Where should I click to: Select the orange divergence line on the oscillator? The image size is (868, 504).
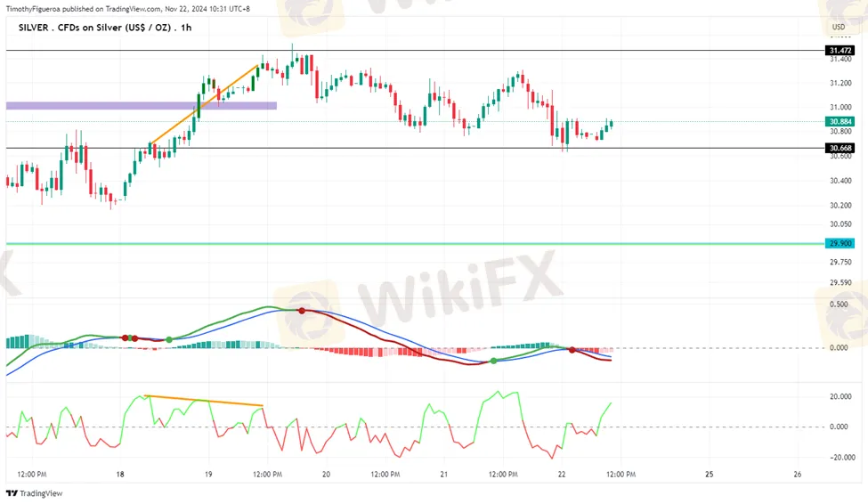(x=203, y=401)
